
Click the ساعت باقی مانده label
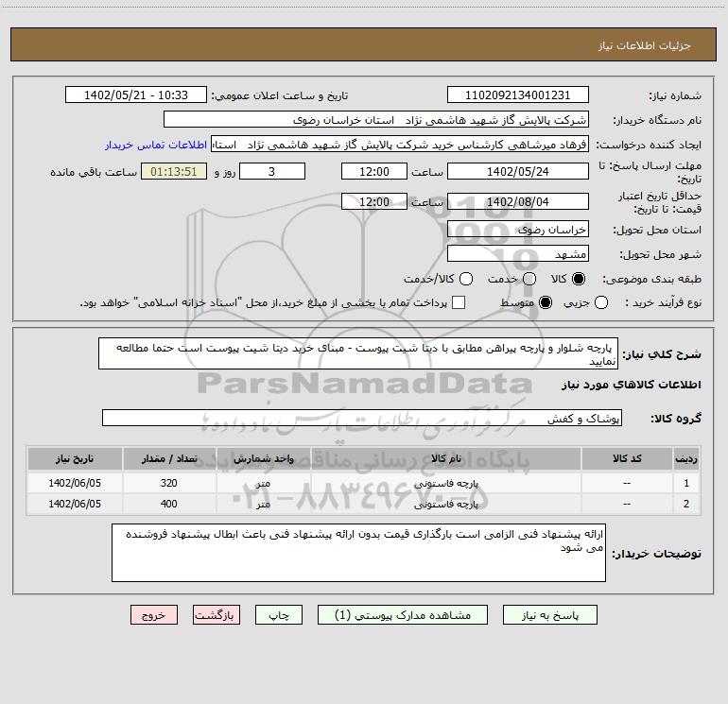click(94, 172)
